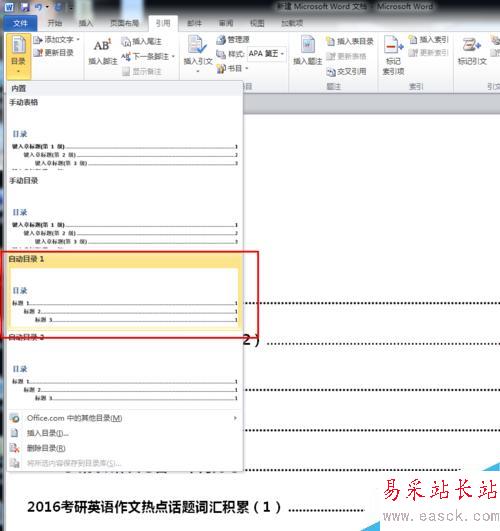The image size is (500, 531).
Task: Expand the Office.com submenu arrow
Action: pos(235,418)
